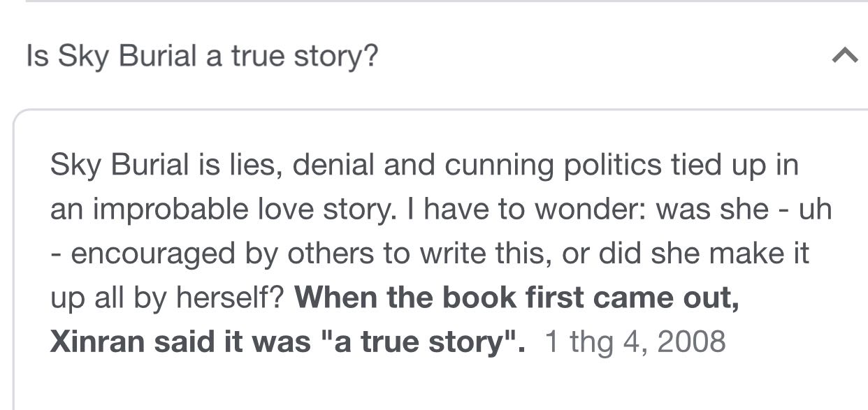This screenshot has width=868, height=410.
Task: Click the words "was she - uh"
Action: tap(744, 210)
